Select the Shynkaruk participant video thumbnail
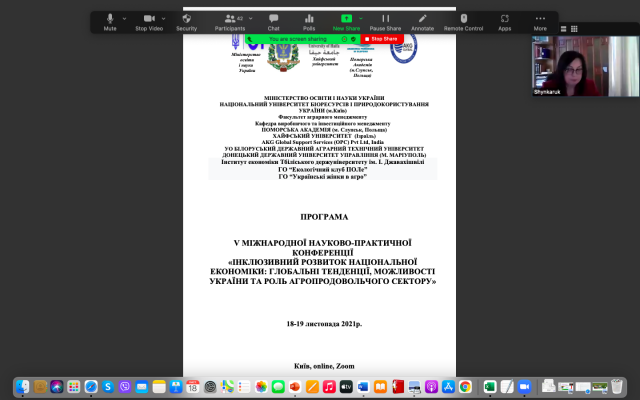 [586, 66]
